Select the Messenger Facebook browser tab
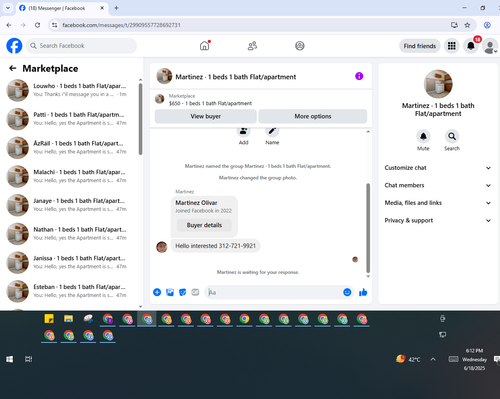This screenshot has width=500, height=399. click(62, 8)
